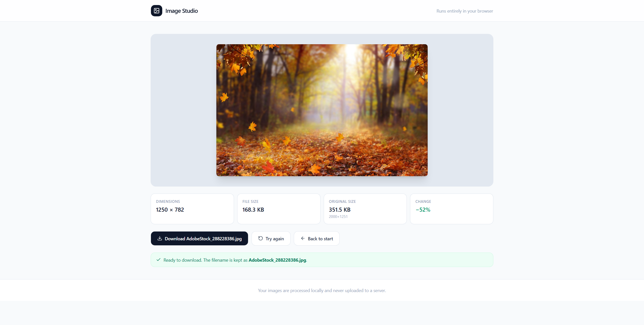This screenshot has width=644, height=325.
Task: Click 'Runs entirely in your browser' text
Action: click(x=465, y=11)
